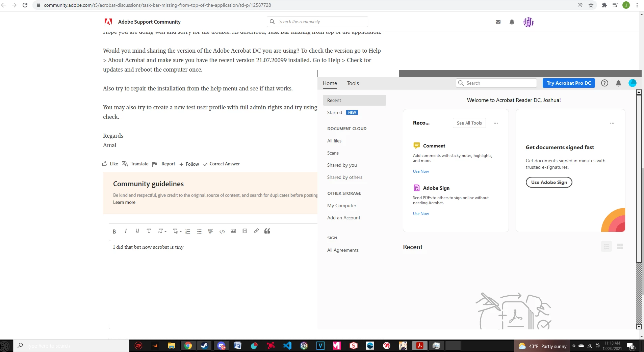Switch Recent files to list view
644x352 pixels.
click(x=607, y=247)
